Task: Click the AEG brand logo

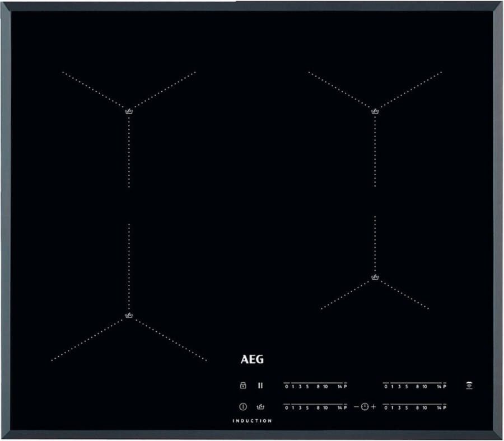Action: [x=251, y=360]
